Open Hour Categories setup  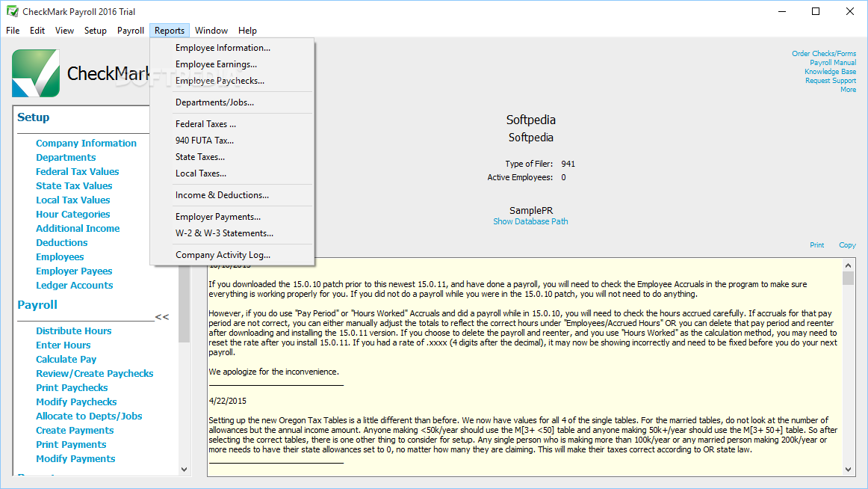click(73, 215)
